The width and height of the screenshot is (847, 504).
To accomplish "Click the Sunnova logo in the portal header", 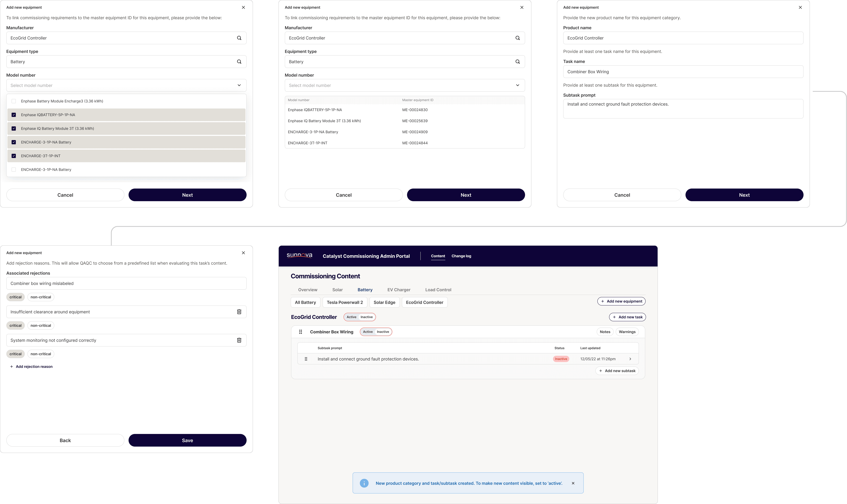I will coord(299,255).
